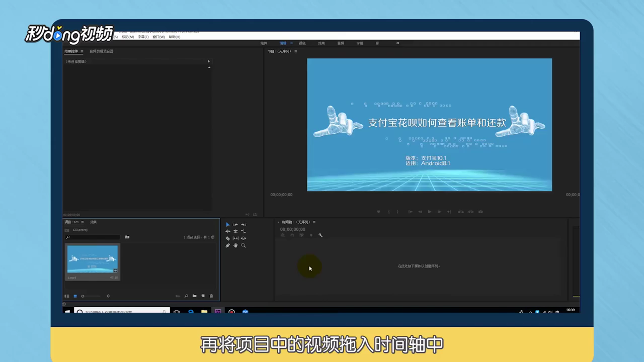The image size is (644, 362).
Task: Open the 字幕(T) menu
Action: point(143,37)
